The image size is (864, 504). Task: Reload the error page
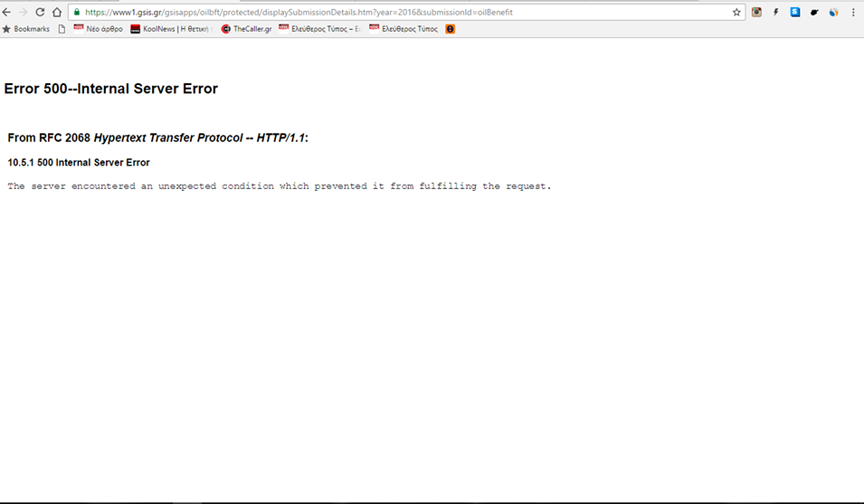point(40,12)
